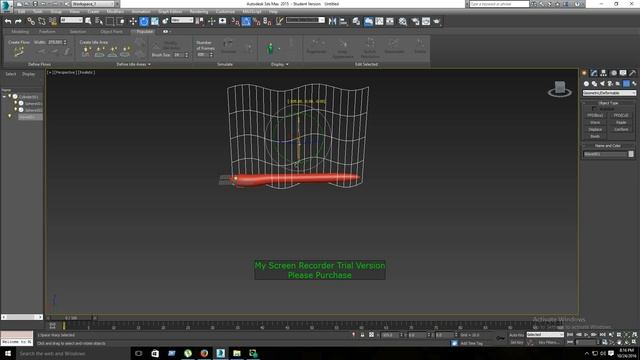This screenshot has height=360, width=640.
Task: Select the Geometry category icon
Action: (x=586, y=84)
